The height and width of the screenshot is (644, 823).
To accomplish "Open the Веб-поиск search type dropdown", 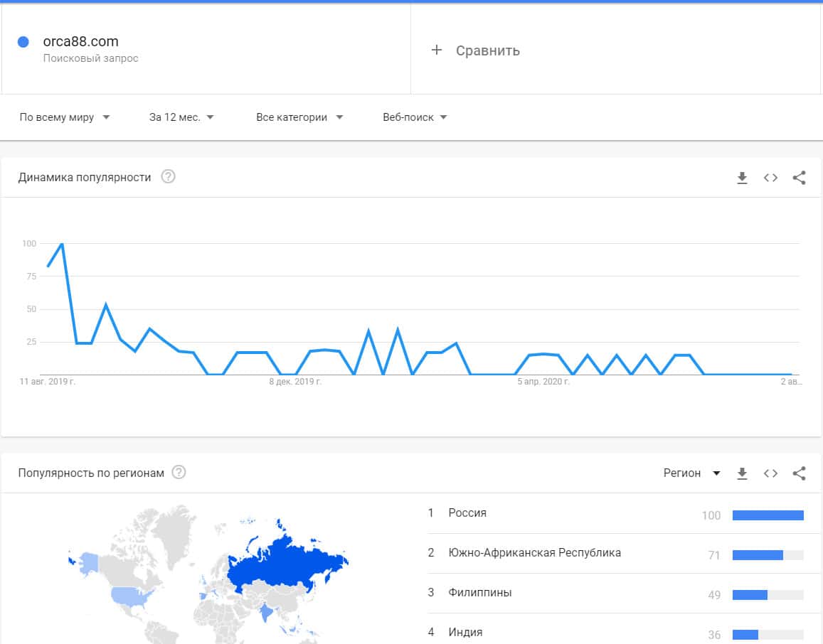I will (x=415, y=117).
